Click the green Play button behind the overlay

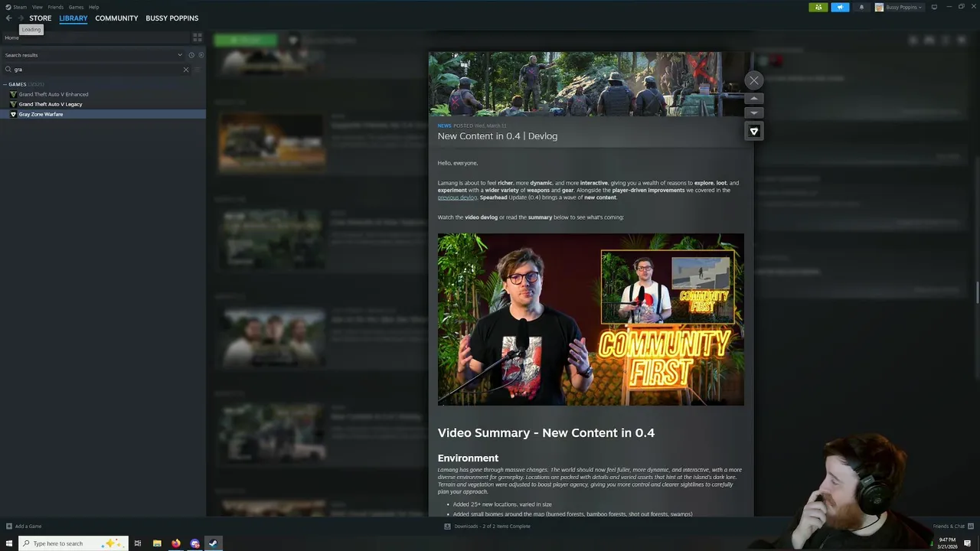(245, 40)
